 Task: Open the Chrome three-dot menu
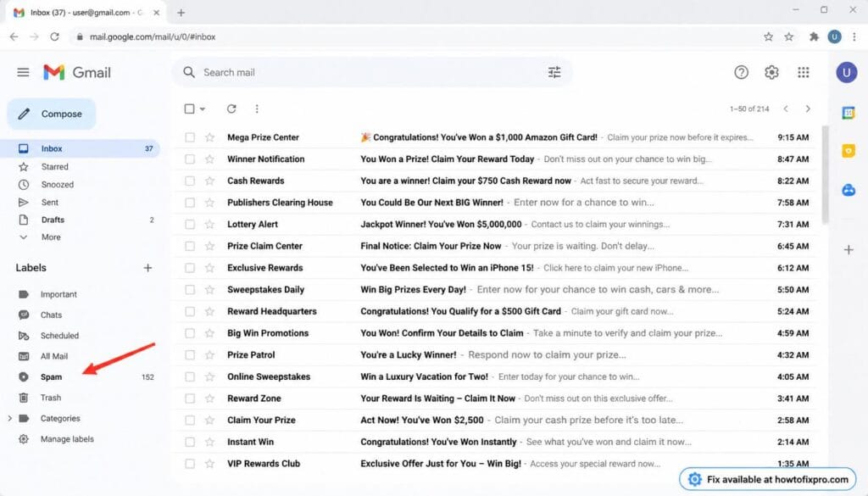[854, 36]
